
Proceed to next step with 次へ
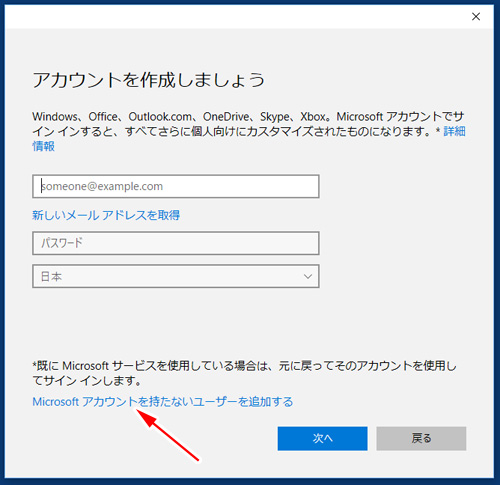(322, 438)
